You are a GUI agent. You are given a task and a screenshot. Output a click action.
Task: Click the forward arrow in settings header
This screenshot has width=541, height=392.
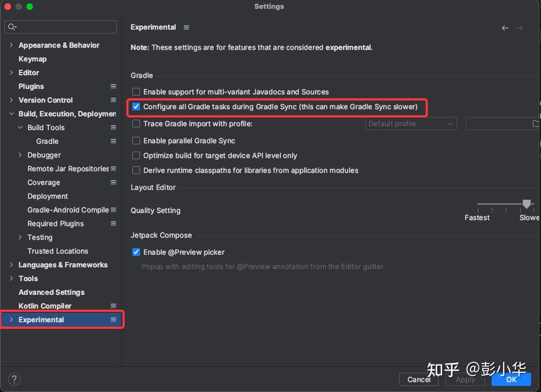520,27
